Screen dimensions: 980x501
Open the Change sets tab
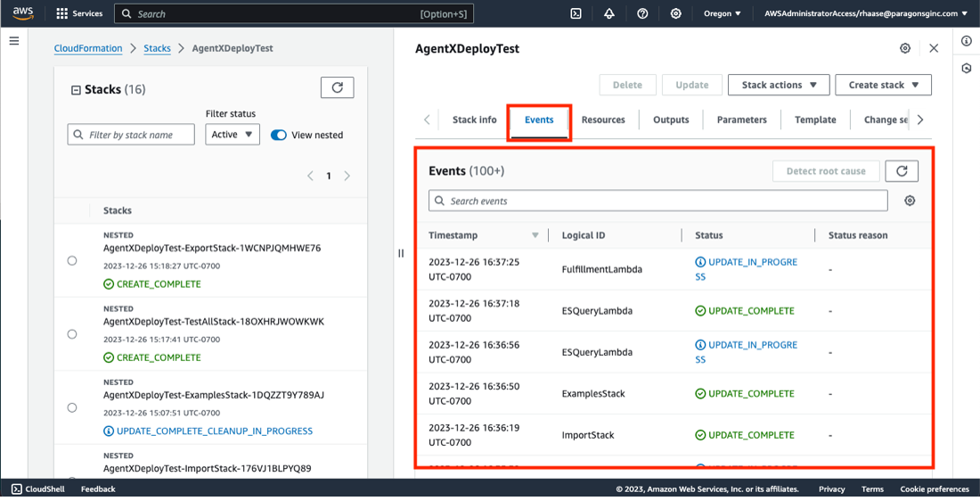[886, 119]
